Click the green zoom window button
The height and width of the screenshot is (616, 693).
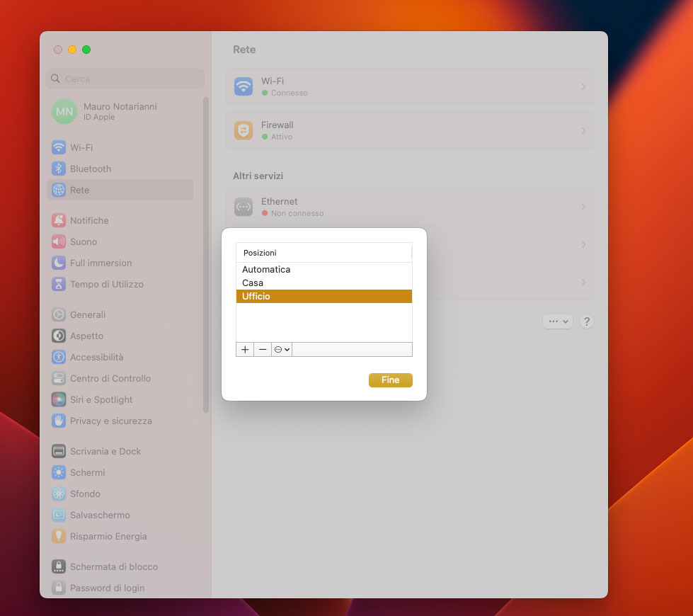86,50
